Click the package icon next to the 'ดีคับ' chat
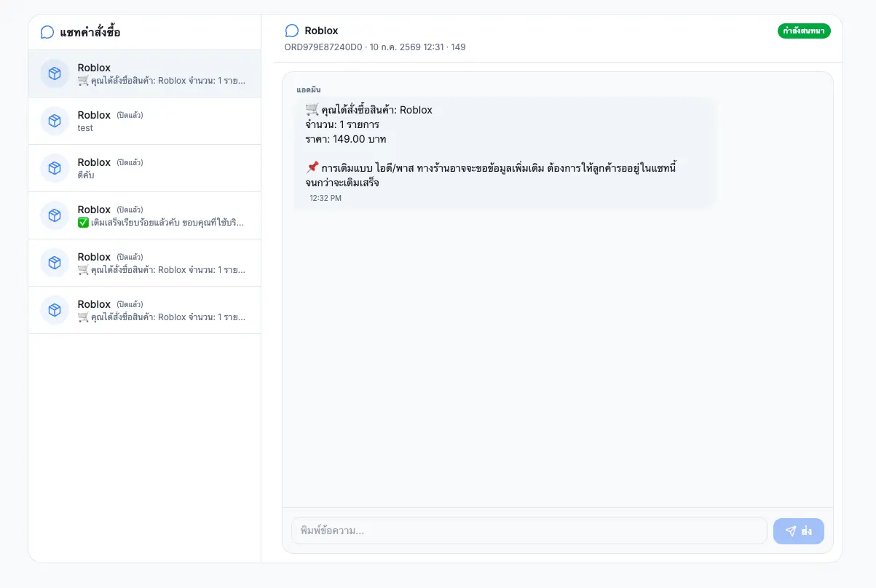This screenshot has width=876, height=588. coord(55,168)
